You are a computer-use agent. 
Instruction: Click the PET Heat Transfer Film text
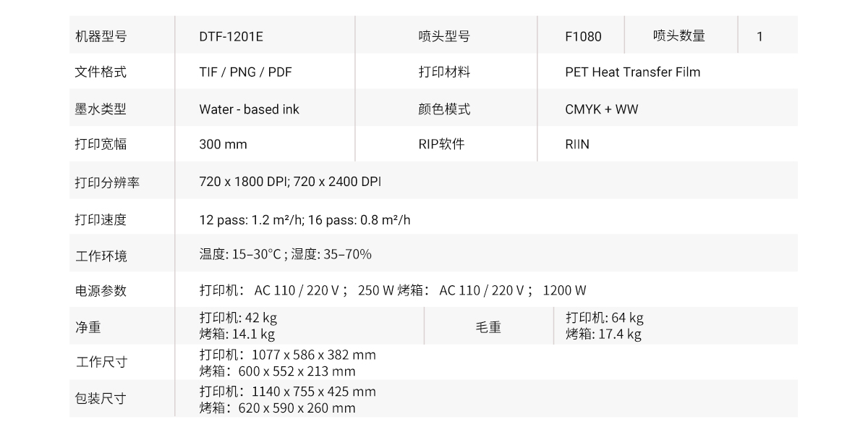click(x=632, y=72)
